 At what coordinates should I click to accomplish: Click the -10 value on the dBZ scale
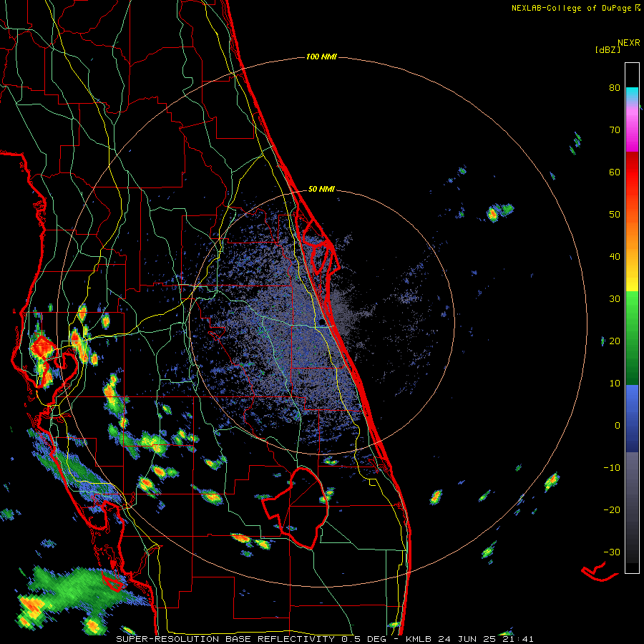point(612,468)
